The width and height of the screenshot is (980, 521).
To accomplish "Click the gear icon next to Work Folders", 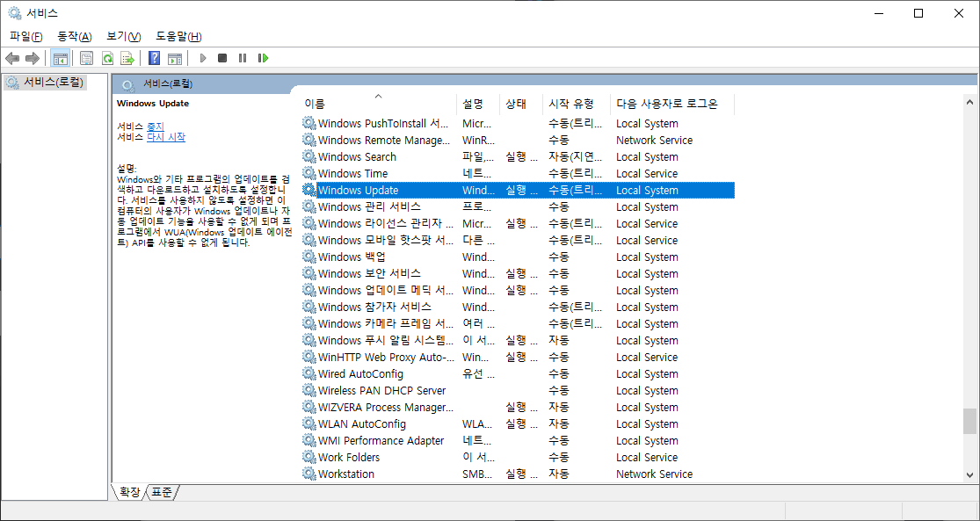I will (x=309, y=457).
